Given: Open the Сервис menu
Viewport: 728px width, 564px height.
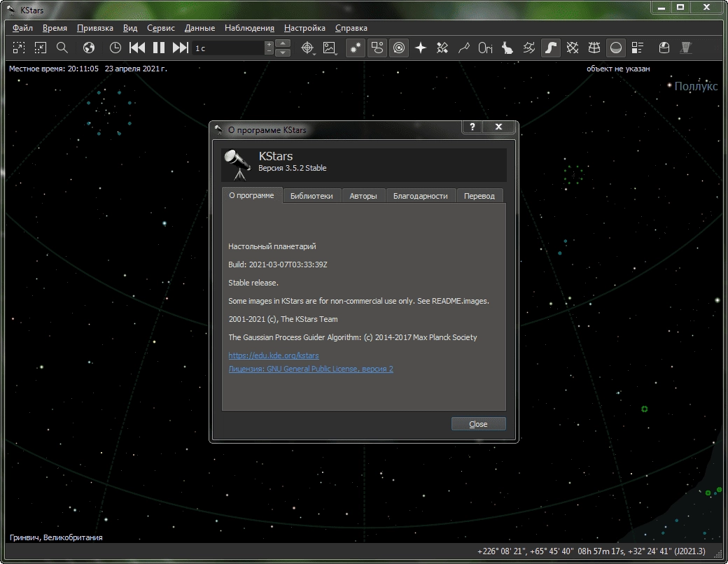Looking at the screenshot, I should pyautogui.click(x=160, y=28).
